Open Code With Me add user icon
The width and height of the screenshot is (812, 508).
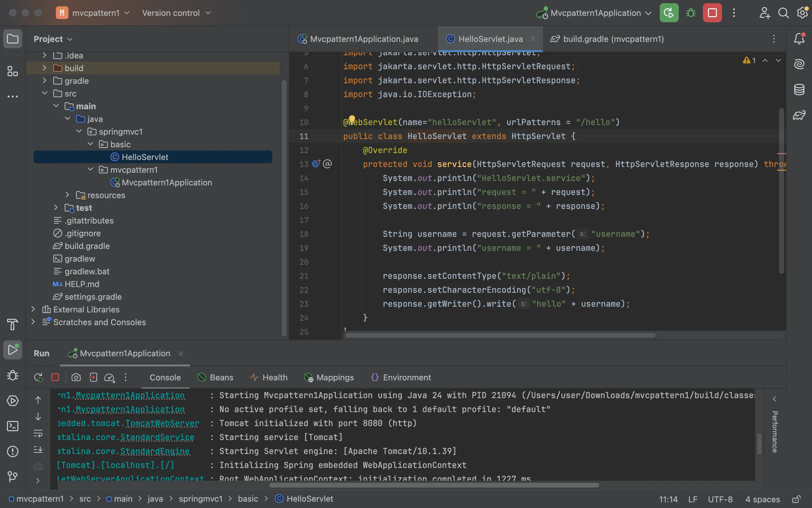click(765, 13)
